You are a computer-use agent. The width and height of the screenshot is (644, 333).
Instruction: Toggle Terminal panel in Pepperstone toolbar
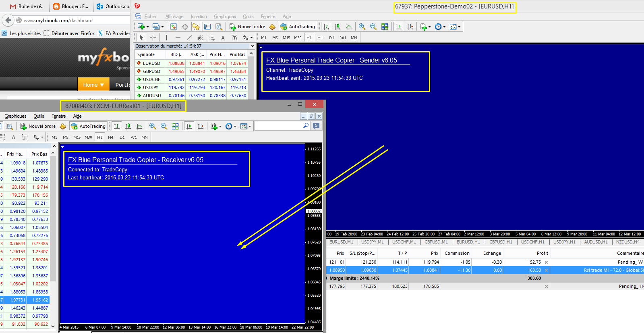(207, 27)
